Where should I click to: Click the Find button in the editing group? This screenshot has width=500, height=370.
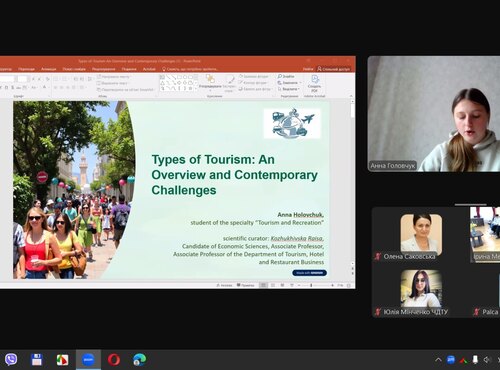[x=286, y=76]
